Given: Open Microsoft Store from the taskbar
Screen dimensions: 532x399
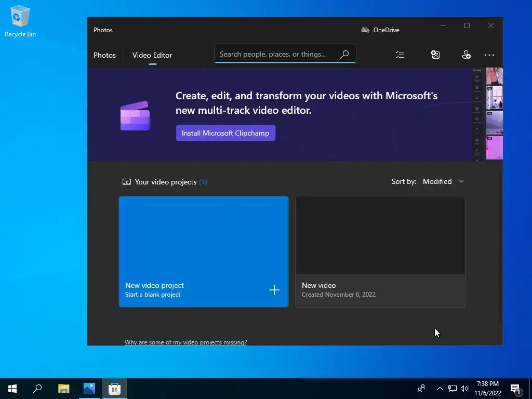Looking at the screenshot, I should coord(115,389).
